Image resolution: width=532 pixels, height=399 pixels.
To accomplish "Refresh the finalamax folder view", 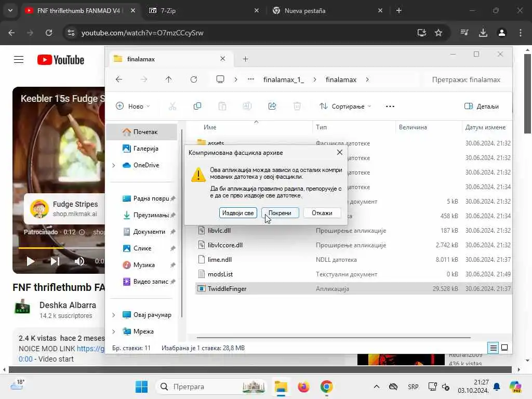I will pyautogui.click(x=194, y=79).
